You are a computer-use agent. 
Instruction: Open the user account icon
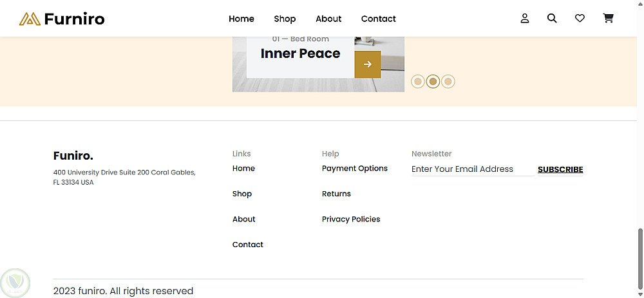pos(525,19)
